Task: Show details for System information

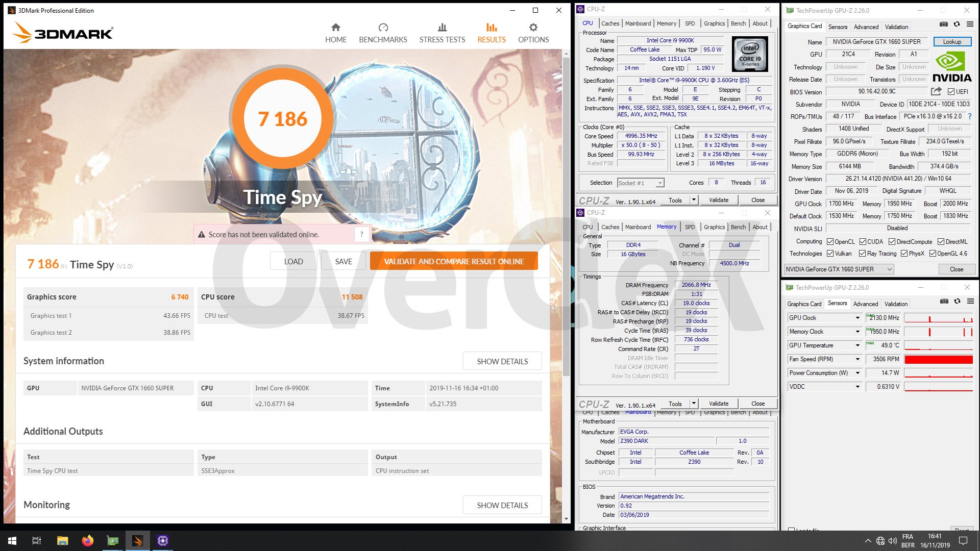Action: 502,361
